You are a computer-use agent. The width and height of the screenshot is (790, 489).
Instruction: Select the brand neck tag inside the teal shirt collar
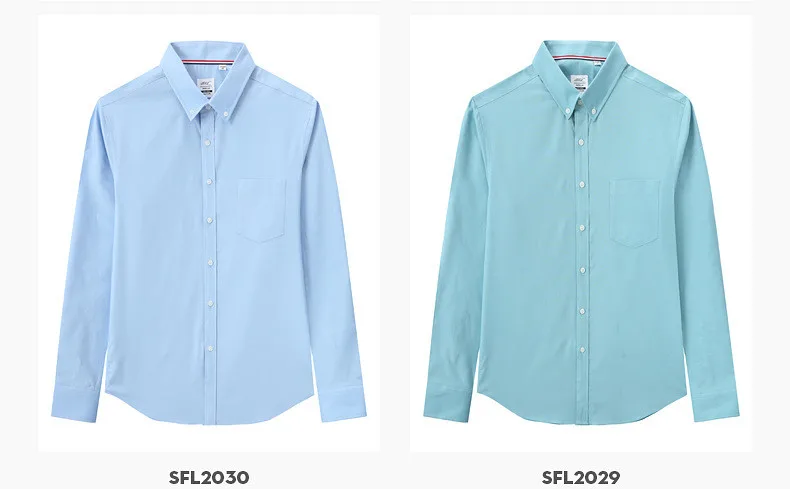579,82
